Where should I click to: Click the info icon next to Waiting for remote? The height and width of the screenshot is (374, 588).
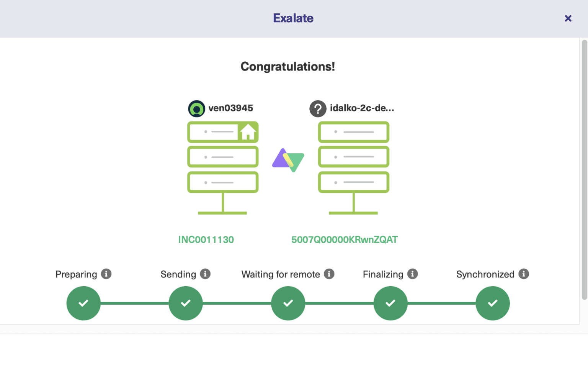329,274
